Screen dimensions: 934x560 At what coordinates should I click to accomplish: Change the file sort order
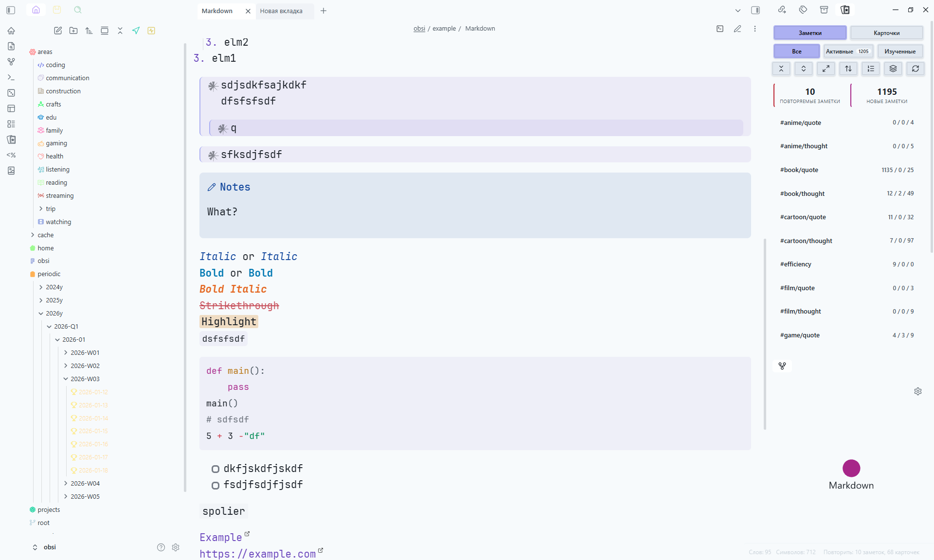[89, 31]
